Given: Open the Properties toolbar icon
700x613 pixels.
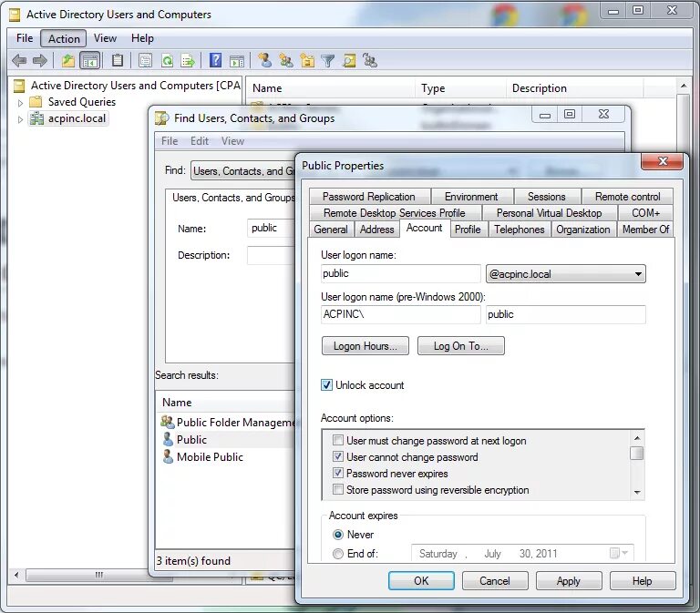Looking at the screenshot, I should [145, 60].
